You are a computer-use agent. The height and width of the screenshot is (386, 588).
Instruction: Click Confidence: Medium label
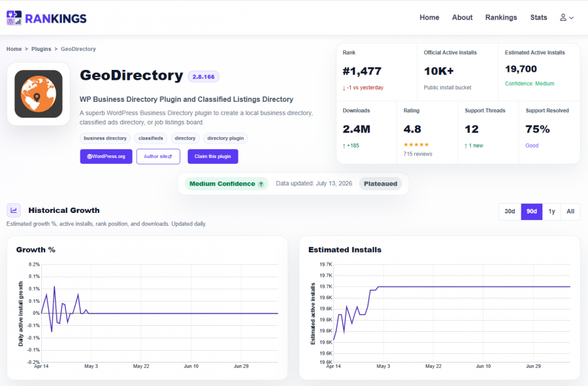point(529,84)
